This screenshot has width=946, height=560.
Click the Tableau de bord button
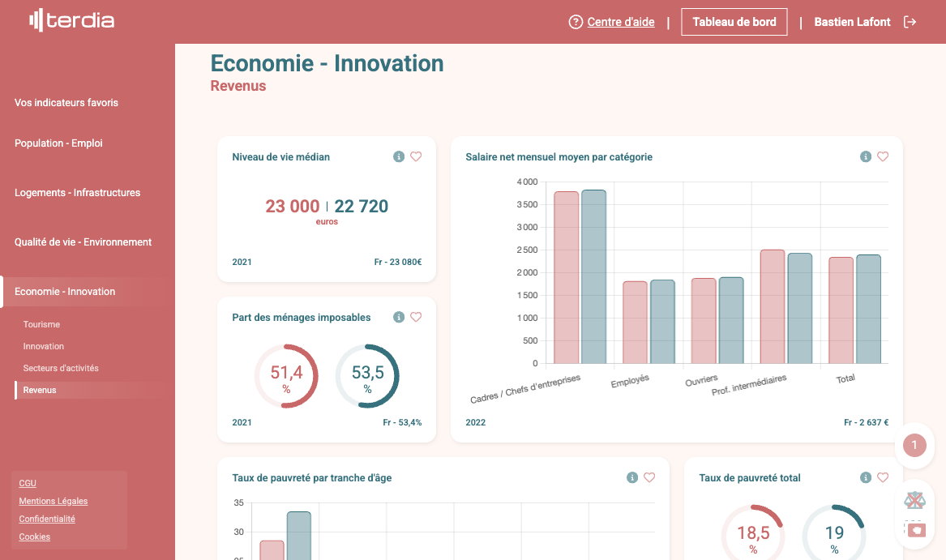pyautogui.click(x=734, y=22)
